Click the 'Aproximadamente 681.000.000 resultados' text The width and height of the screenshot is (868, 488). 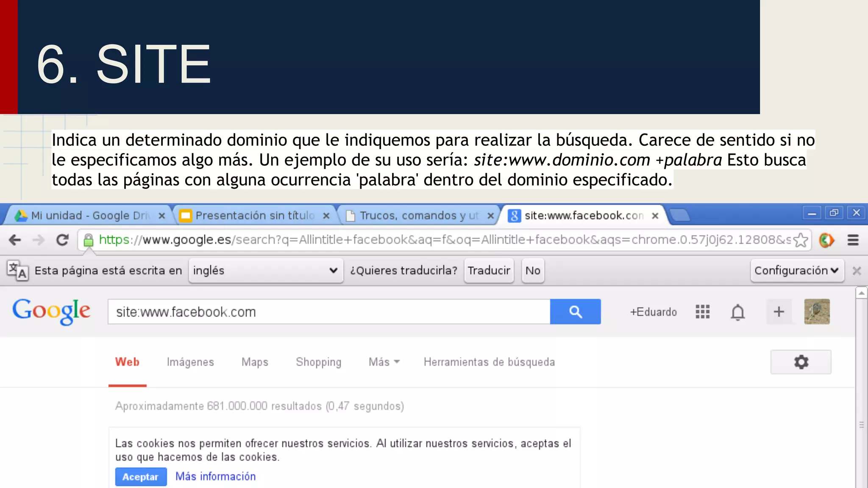pos(218,406)
